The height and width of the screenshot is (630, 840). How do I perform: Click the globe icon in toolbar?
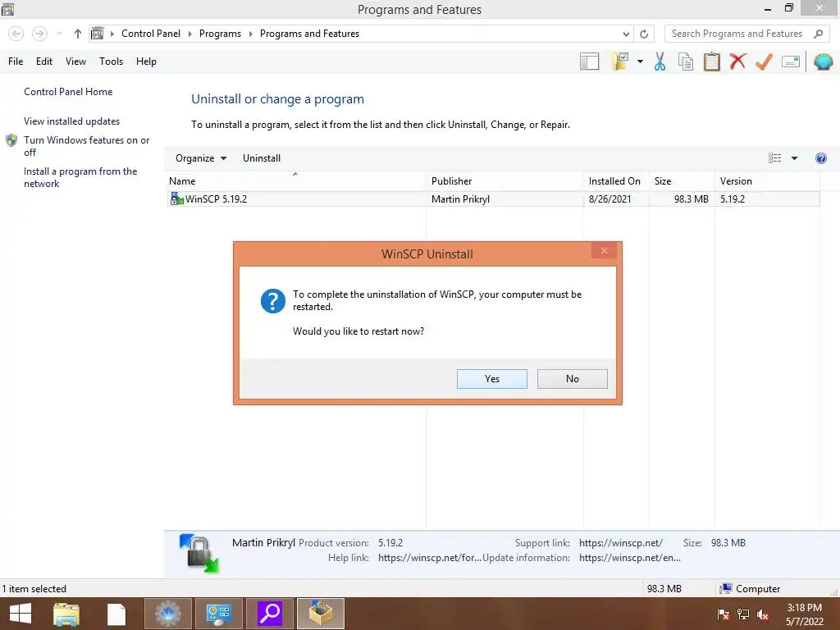click(x=823, y=62)
